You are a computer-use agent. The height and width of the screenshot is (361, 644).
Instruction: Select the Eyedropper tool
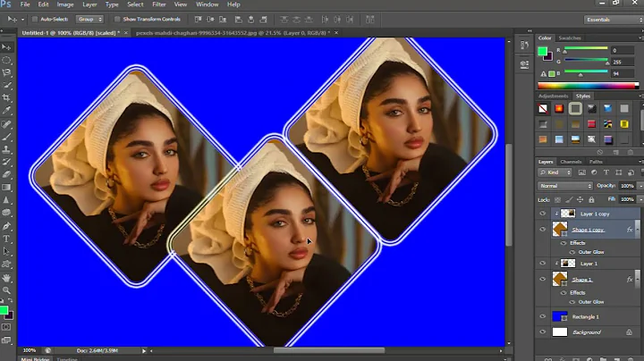click(6, 110)
